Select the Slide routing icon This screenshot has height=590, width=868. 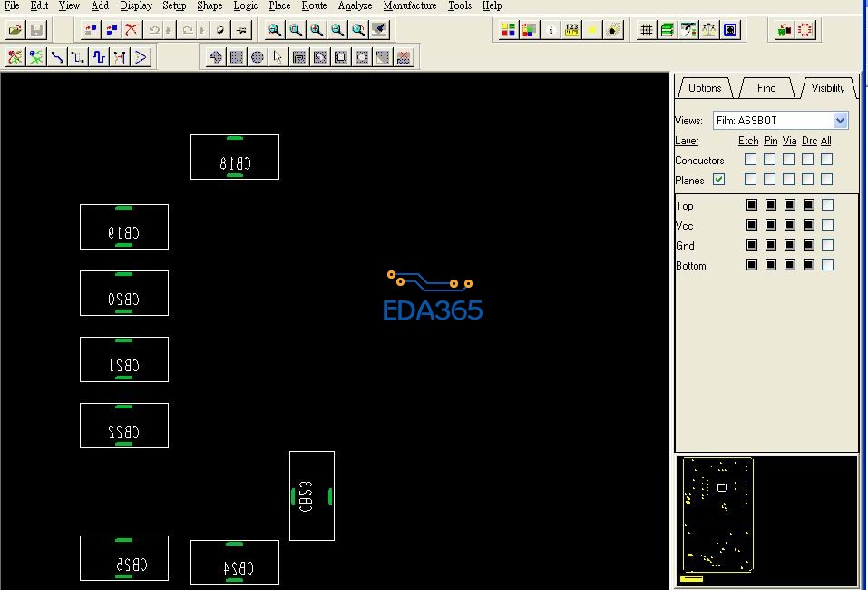[78, 57]
